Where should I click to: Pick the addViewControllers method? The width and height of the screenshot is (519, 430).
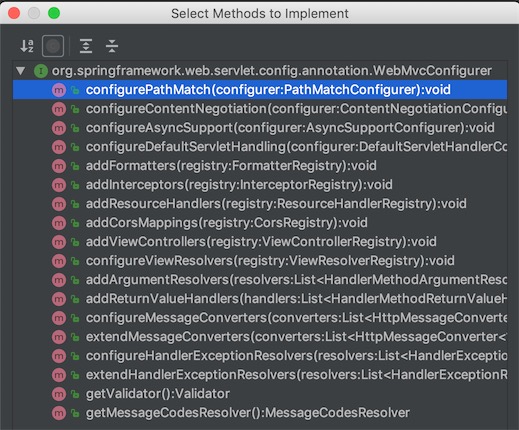261,242
